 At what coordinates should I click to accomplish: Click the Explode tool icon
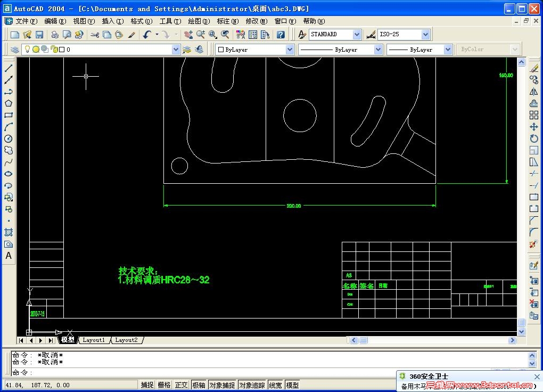coord(534,244)
